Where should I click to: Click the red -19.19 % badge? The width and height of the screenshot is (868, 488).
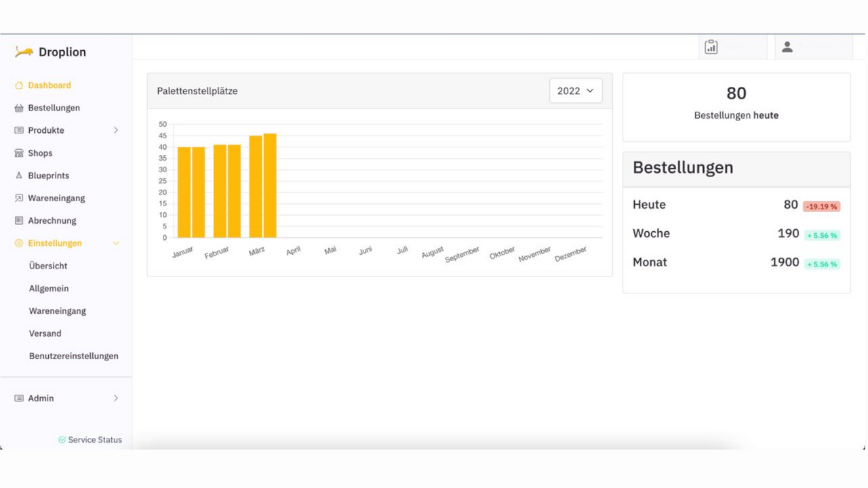[821, 206]
